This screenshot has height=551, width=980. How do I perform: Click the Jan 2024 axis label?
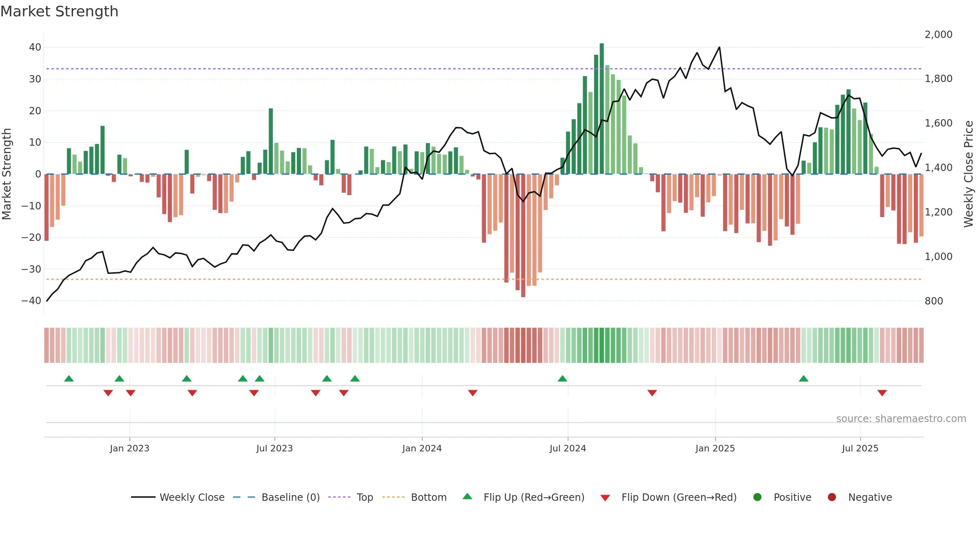pos(422,449)
